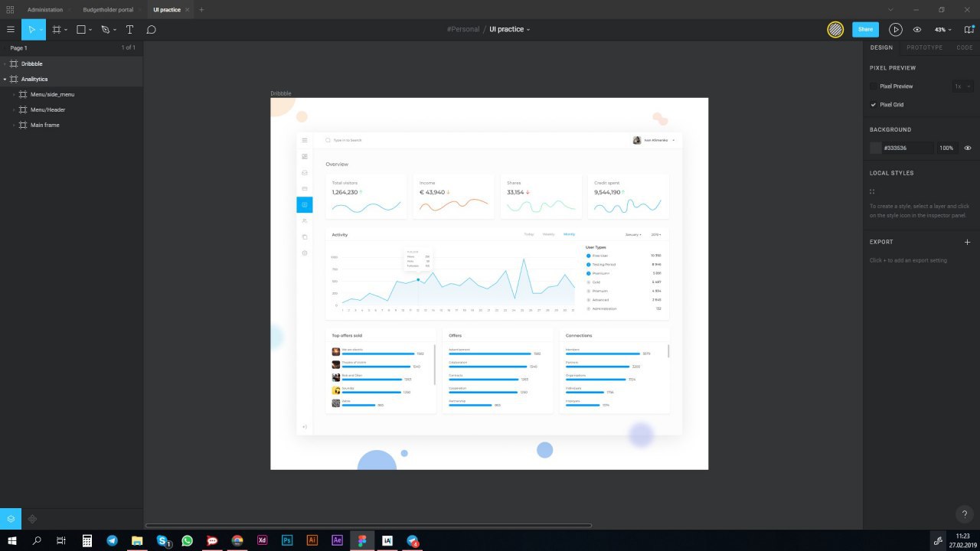980x551 pixels.
Task: Open the Code panel tab
Action: click(x=965, y=47)
